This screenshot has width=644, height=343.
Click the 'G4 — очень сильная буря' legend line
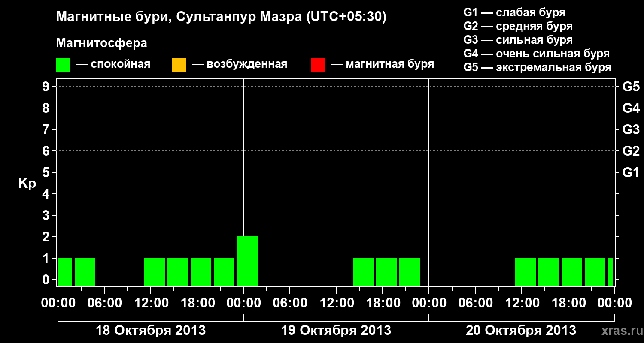[537, 54]
